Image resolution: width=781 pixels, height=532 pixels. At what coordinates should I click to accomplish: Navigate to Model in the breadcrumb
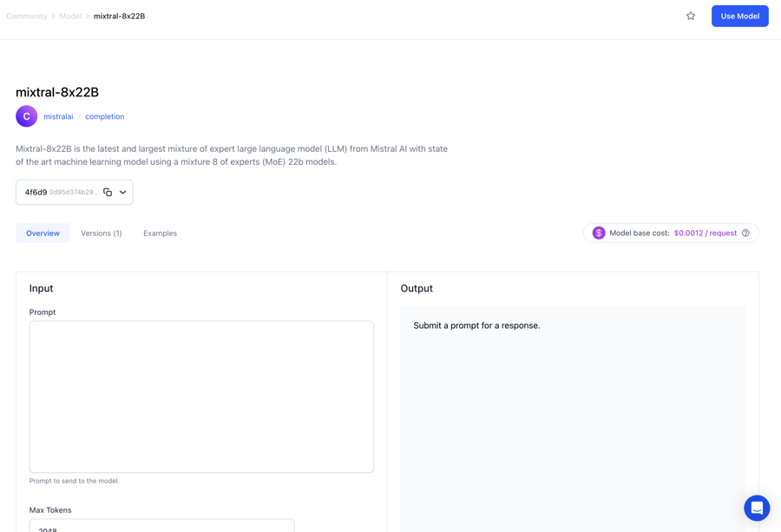point(70,16)
